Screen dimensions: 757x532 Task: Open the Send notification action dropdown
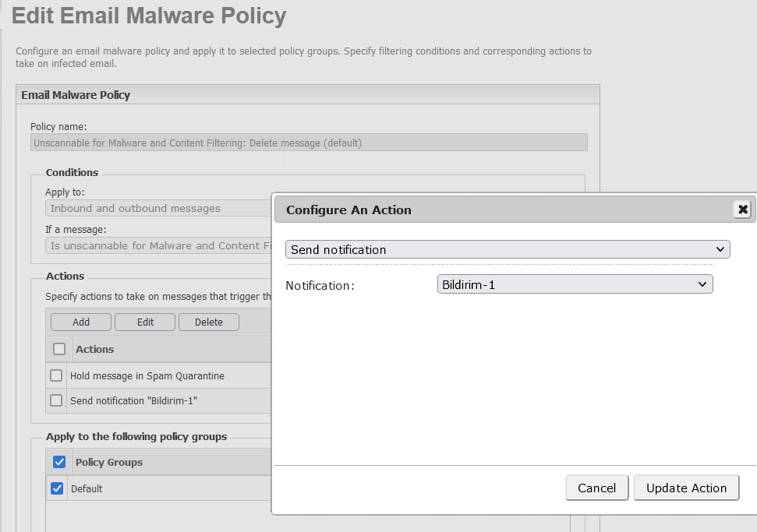[x=508, y=250]
